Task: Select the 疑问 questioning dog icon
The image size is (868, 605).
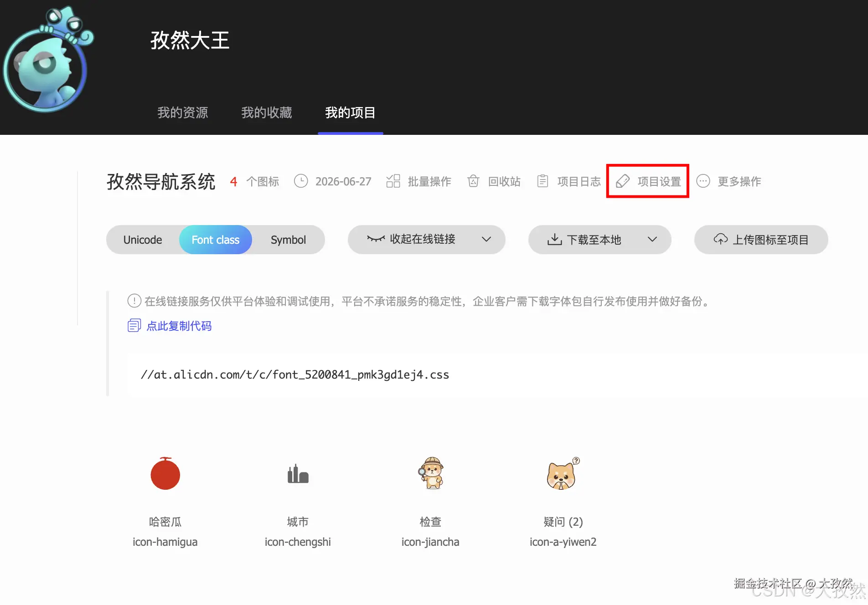Action: tap(563, 473)
